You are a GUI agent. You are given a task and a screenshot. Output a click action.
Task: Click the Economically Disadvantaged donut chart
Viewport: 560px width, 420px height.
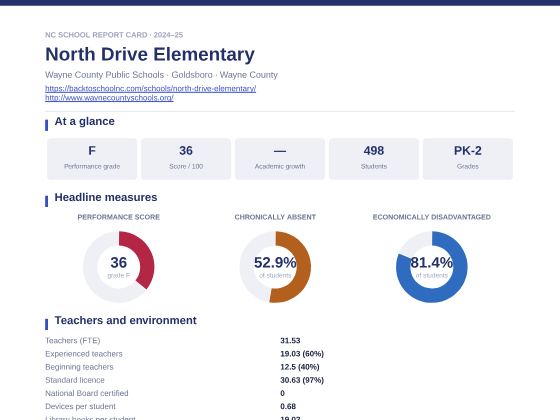pyautogui.click(x=431, y=267)
